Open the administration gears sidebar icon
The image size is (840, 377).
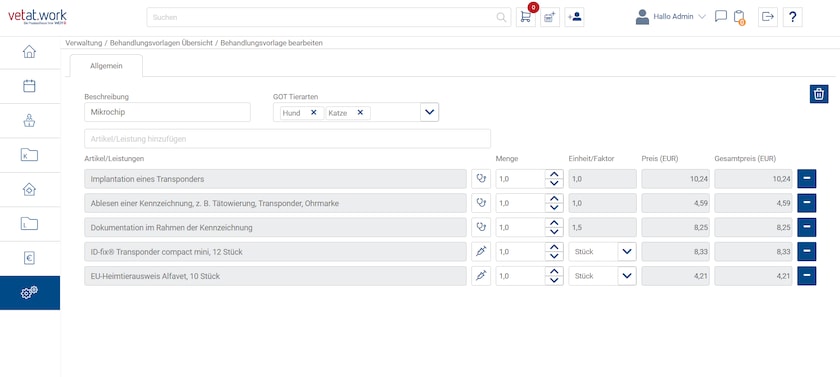tap(29, 293)
